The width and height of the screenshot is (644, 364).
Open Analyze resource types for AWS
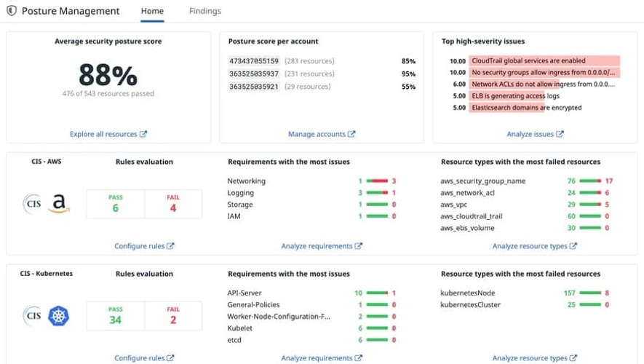pos(530,246)
